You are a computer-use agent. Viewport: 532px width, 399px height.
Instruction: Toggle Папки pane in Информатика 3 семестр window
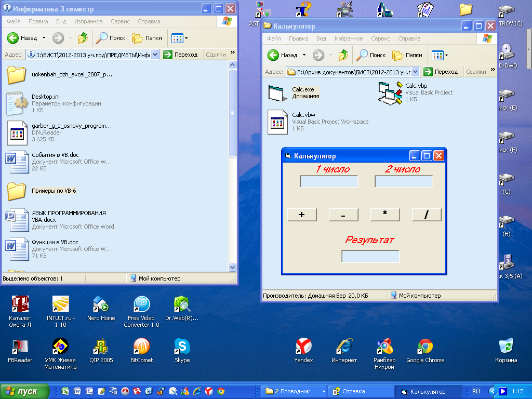147,38
